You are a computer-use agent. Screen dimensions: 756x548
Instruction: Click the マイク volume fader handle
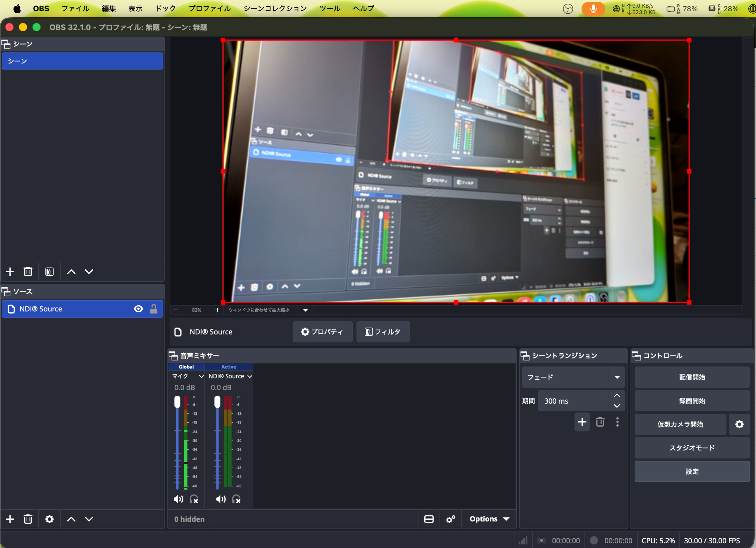pos(177,402)
